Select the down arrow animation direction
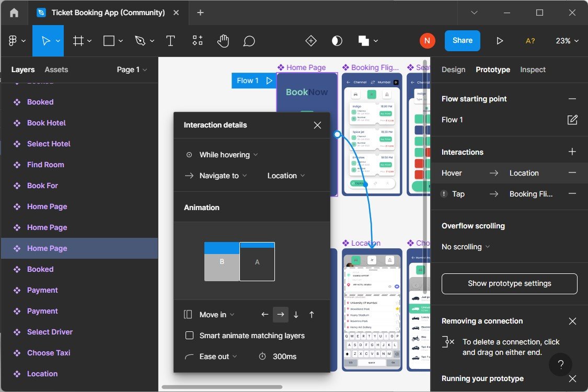 296,315
